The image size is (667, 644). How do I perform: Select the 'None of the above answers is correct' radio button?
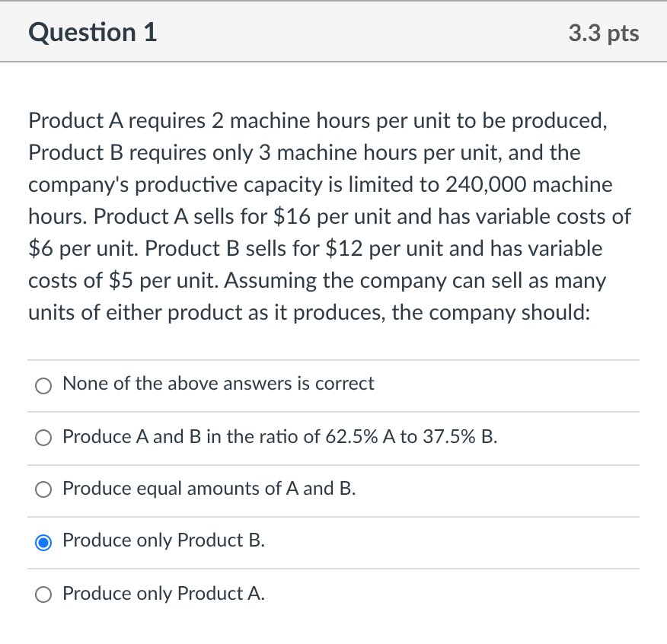tap(43, 386)
